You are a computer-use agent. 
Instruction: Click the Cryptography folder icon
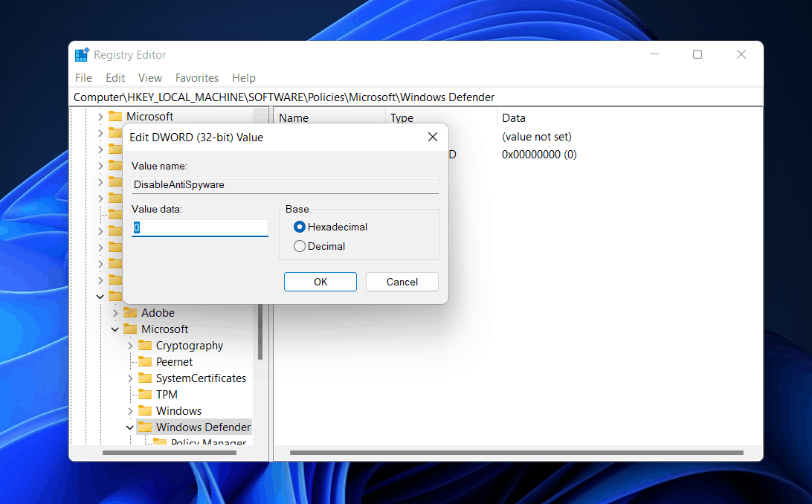[x=145, y=346]
